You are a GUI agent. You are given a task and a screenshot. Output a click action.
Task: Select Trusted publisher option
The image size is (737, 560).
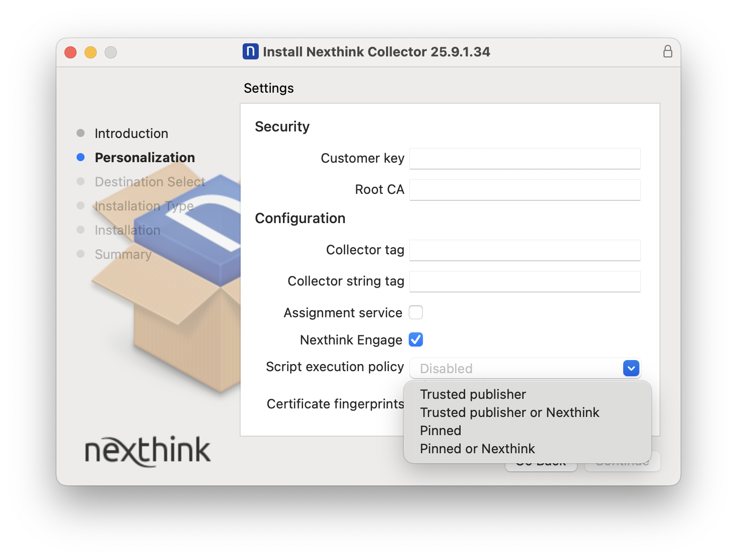click(473, 394)
